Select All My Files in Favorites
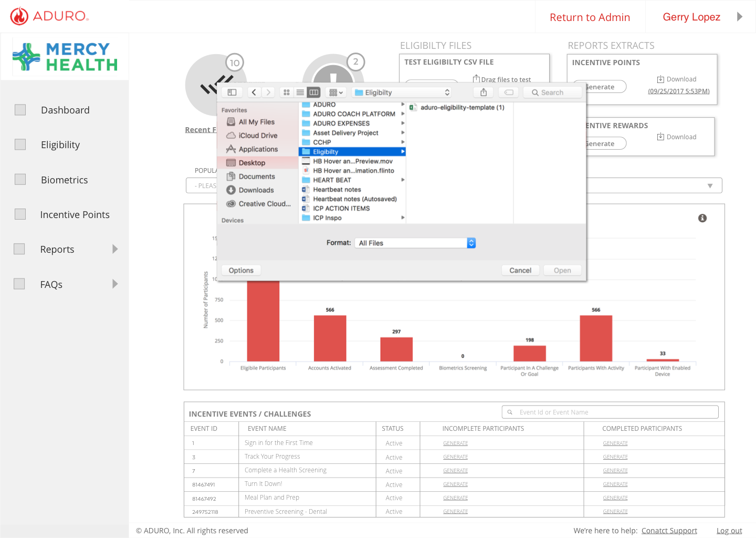Viewport: 756px width, 538px height. click(x=256, y=122)
